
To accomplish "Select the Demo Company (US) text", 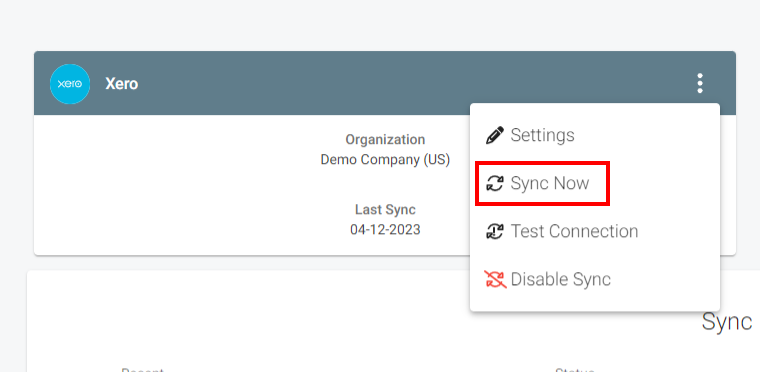I will click(385, 159).
